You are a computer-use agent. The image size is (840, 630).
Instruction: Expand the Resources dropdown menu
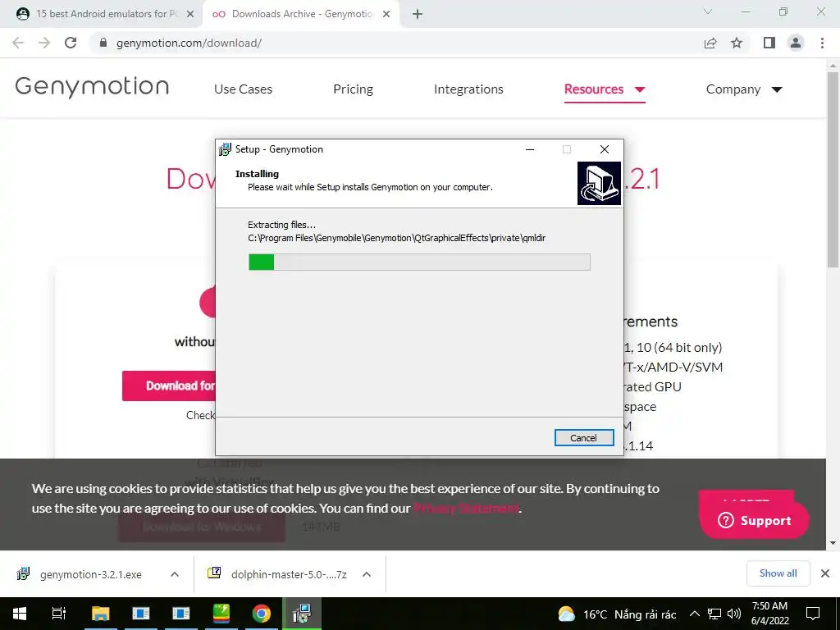click(x=605, y=89)
